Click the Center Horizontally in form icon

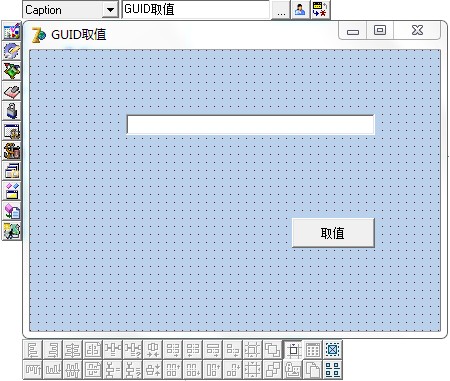[x=93, y=350]
